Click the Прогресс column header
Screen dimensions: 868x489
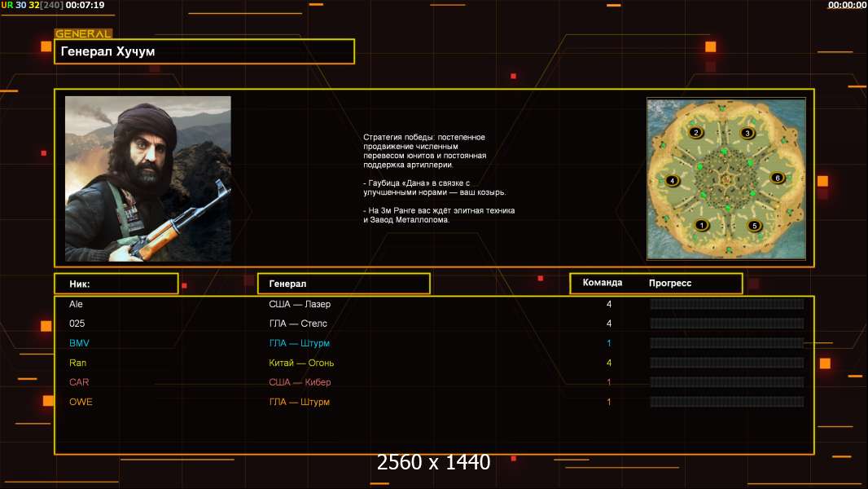click(670, 283)
